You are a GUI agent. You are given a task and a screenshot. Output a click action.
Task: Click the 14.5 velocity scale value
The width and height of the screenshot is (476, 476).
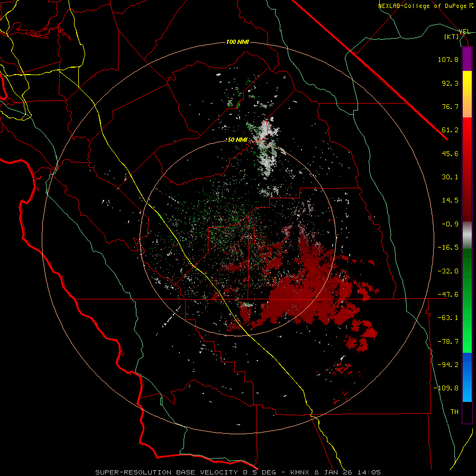pyautogui.click(x=450, y=200)
